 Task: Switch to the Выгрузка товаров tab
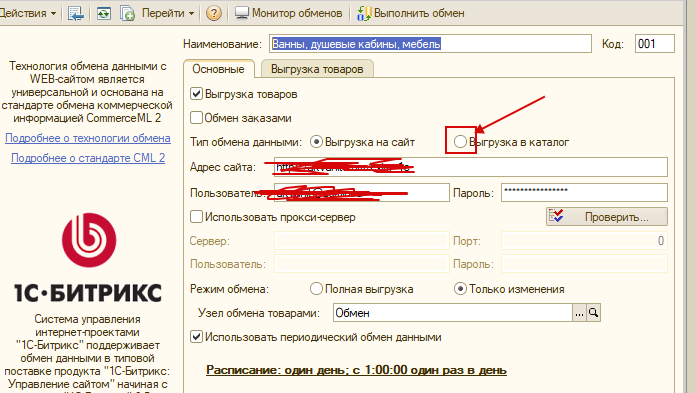[x=317, y=69]
